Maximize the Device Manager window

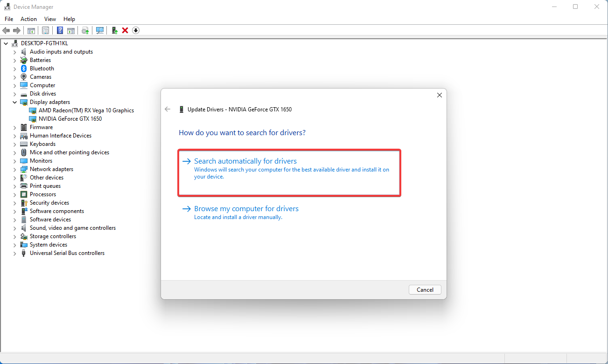pos(575,7)
